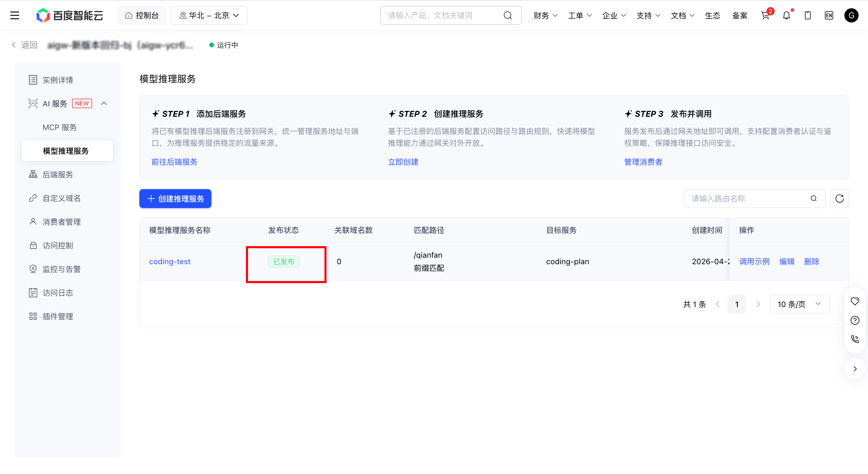Open 调用示例 for coding-test

[x=754, y=262]
